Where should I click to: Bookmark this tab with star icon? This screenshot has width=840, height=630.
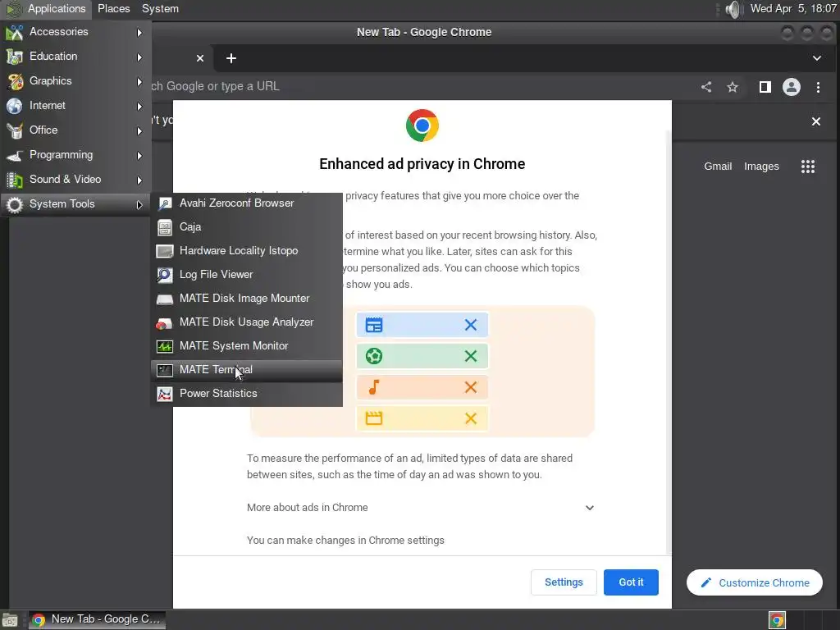tap(733, 87)
